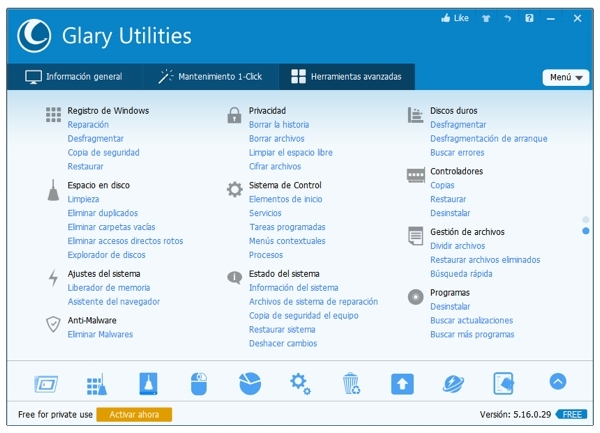Open Limpiar el espacio libre link

tap(290, 153)
